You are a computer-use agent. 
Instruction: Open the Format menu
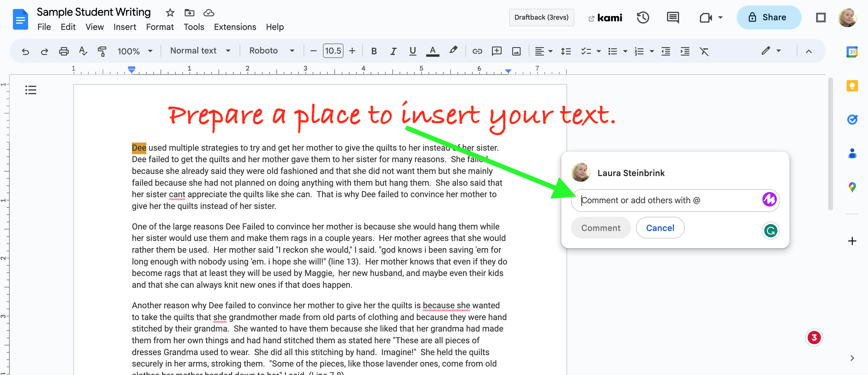[x=160, y=27]
